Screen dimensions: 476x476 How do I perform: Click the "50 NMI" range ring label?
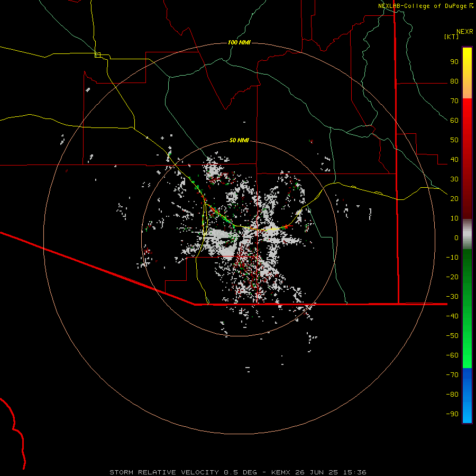(x=239, y=140)
